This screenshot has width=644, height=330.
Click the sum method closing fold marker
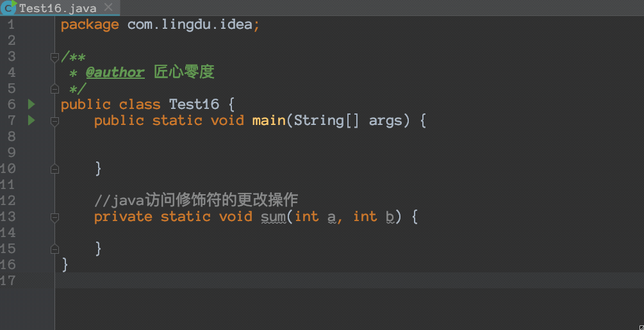tap(54, 249)
